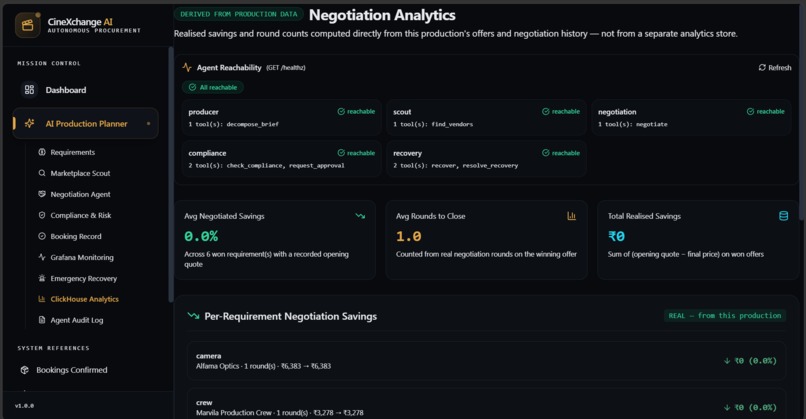Click the Compliance & Risk shield icon
This screenshot has width=806, height=419.
(42, 215)
